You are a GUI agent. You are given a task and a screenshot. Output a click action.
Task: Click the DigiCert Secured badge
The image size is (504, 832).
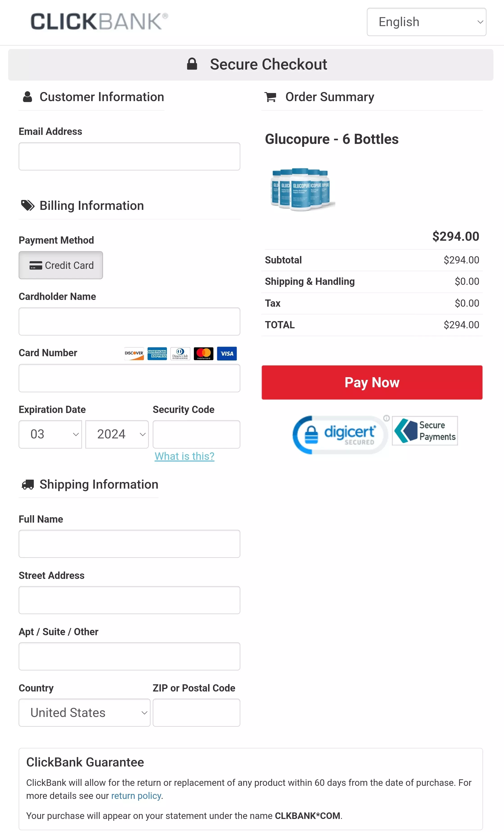[x=340, y=435]
